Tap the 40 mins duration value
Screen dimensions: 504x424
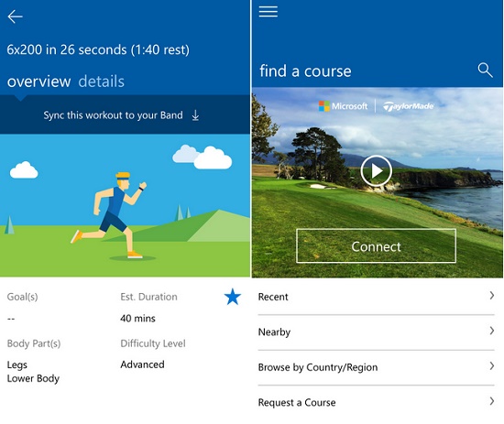(137, 319)
